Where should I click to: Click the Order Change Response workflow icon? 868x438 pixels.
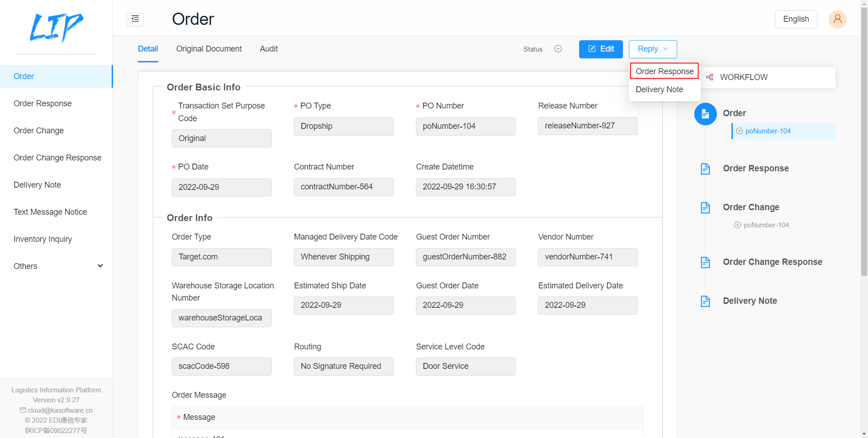pos(705,262)
